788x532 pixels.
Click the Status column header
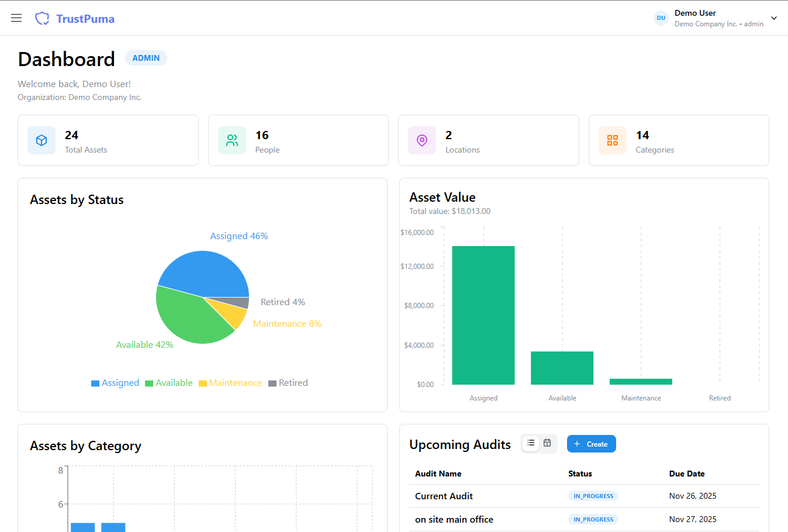tap(580, 474)
